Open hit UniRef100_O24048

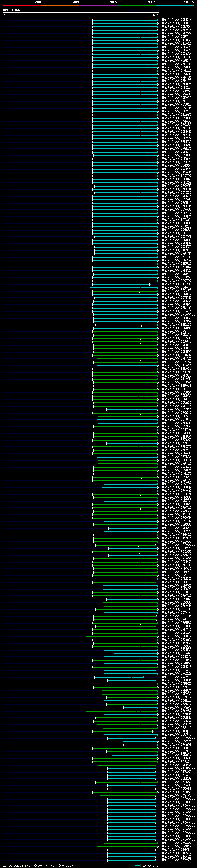(177, 288)
